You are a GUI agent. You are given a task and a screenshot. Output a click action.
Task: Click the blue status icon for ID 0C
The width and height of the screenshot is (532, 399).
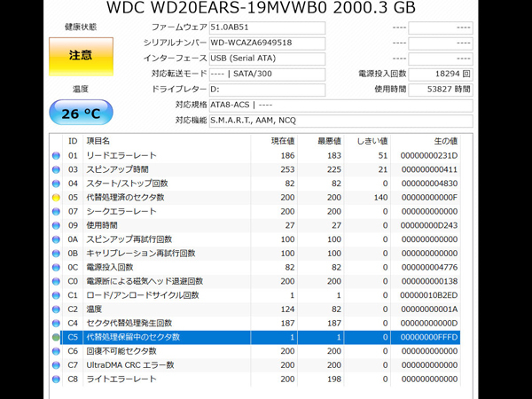[56, 268]
